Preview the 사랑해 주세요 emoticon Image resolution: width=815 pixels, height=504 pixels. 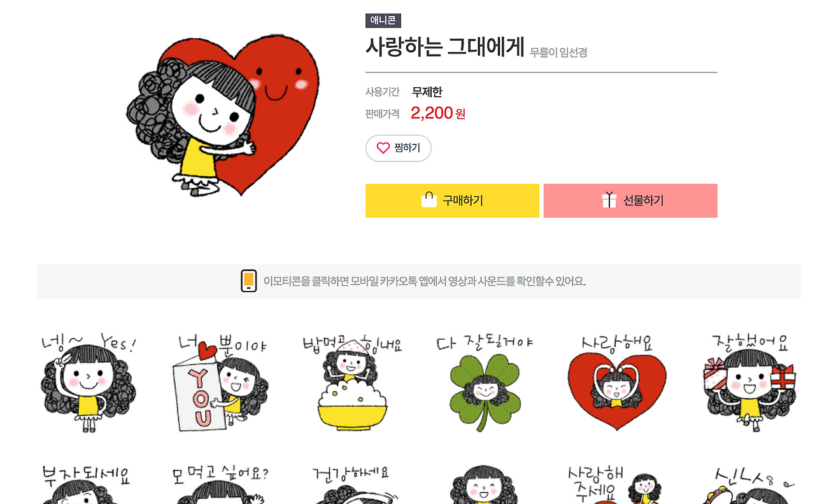[x=616, y=485]
